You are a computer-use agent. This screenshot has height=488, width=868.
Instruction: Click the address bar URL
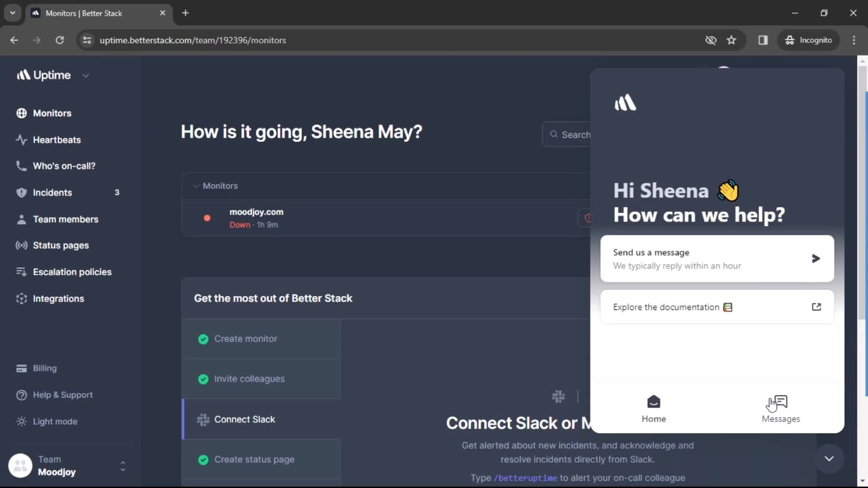pyautogui.click(x=193, y=40)
